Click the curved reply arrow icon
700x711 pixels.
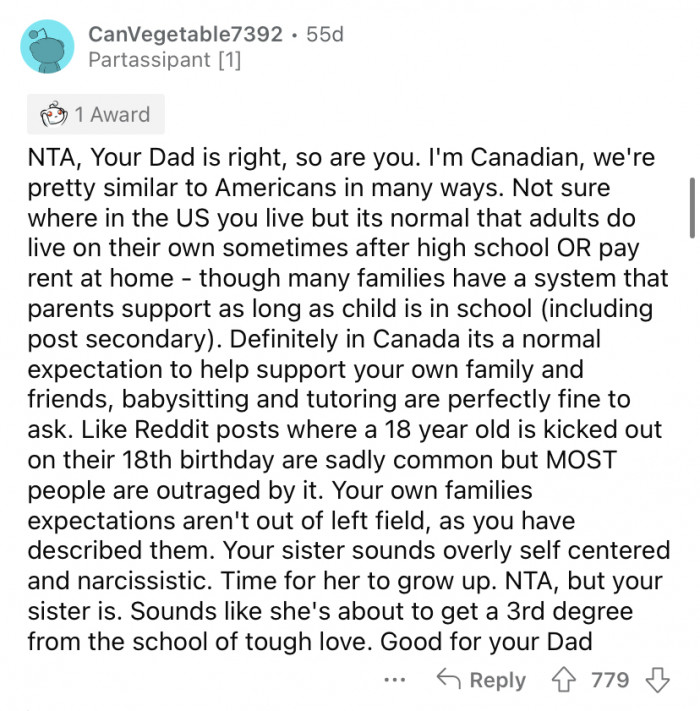click(x=448, y=680)
